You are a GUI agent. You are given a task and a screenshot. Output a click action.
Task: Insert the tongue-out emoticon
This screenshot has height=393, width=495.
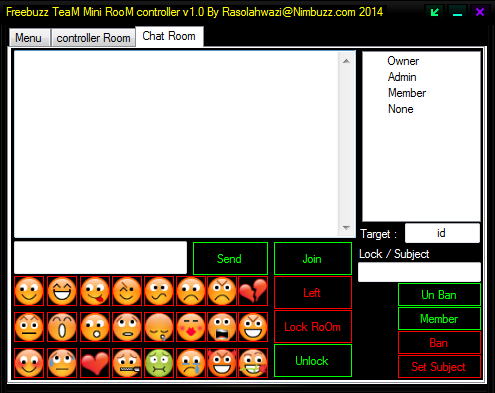(x=95, y=291)
